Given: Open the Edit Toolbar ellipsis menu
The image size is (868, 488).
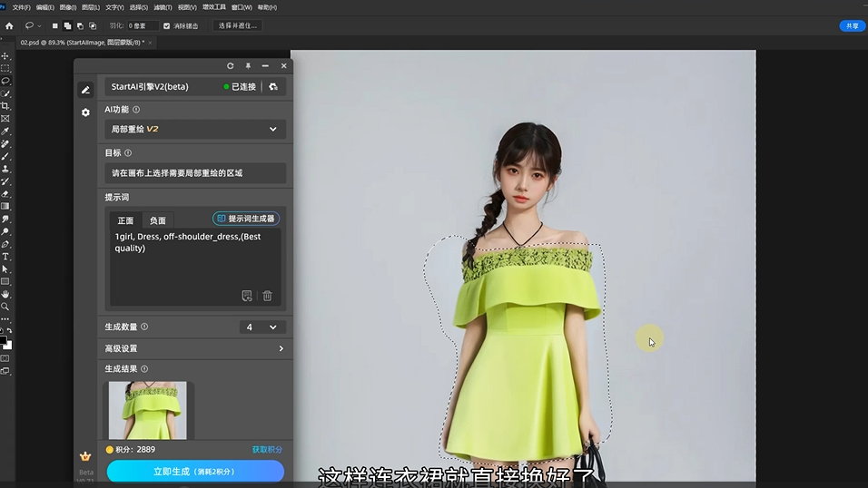Looking at the screenshot, I should [x=5, y=319].
